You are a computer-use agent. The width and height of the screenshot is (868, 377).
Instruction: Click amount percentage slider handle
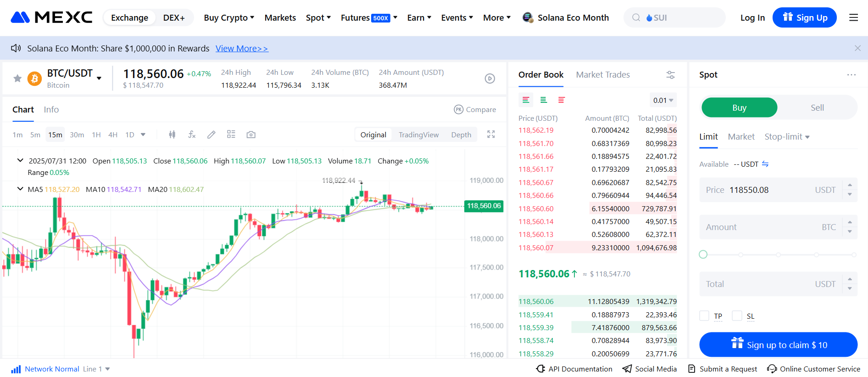coord(703,254)
